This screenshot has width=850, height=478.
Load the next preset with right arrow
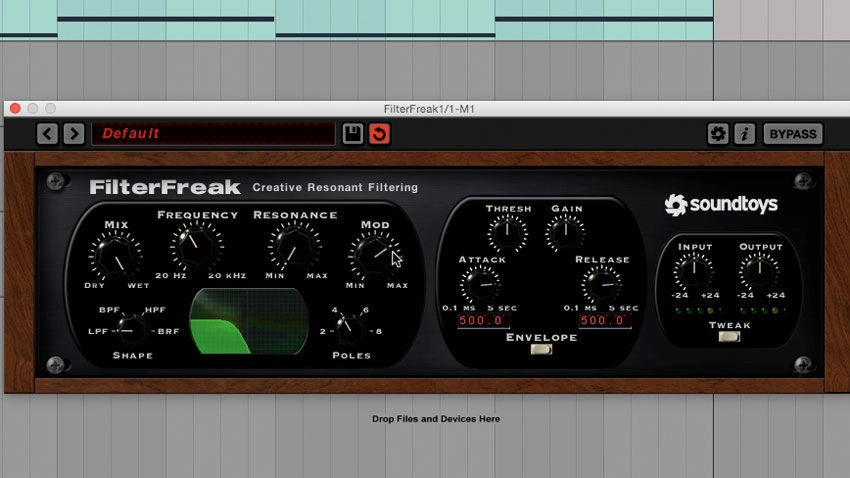74,133
